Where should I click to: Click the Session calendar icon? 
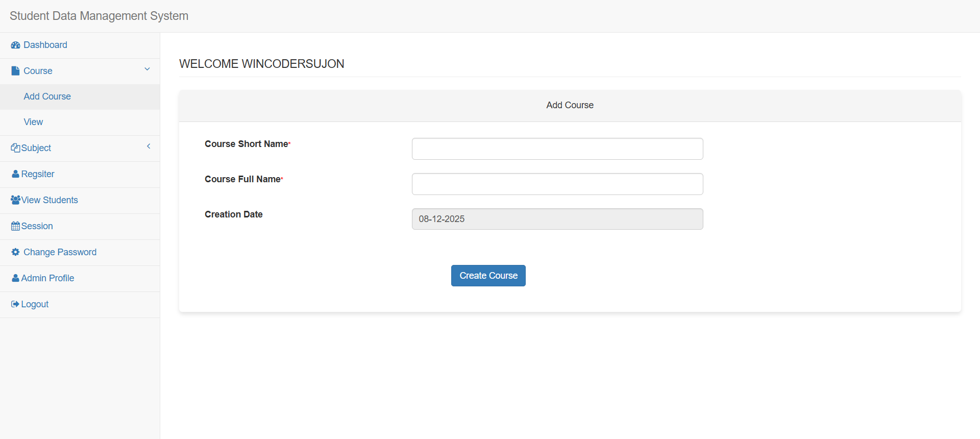pos(15,226)
